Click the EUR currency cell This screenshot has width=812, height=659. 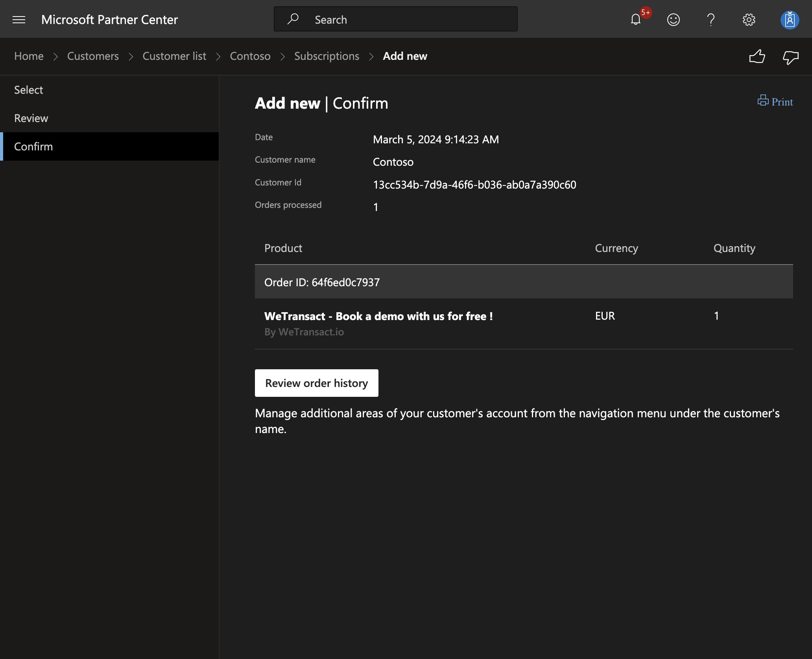(x=605, y=316)
